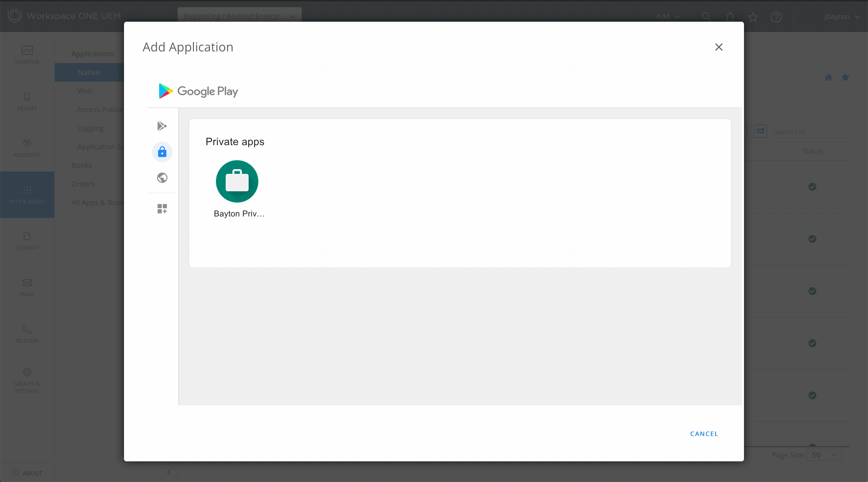Screen dimensions: 868x482
Task: Open the Search Play Store tab icon
Action: [162, 126]
